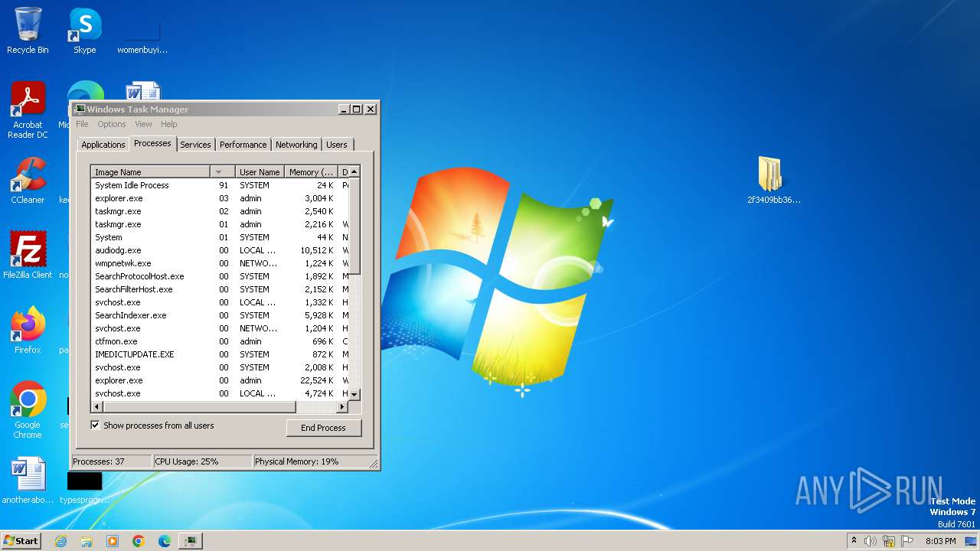Viewport: 980px width, 551px height.
Task: Toggle Show processes from all users
Action: [96, 425]
